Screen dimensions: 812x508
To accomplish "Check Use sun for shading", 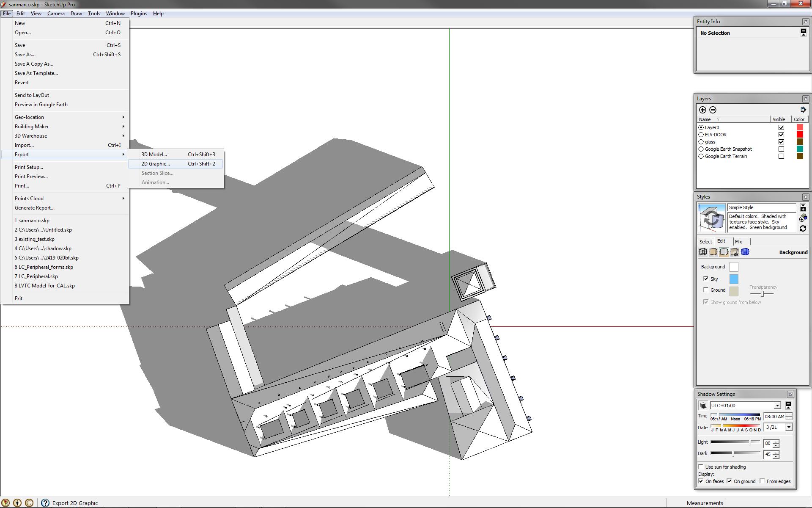I will pos(701,467).
